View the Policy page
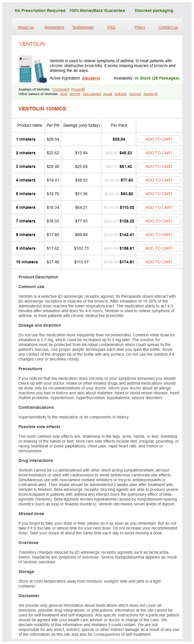This screenshot has width=194, height=644. (140, 28)
